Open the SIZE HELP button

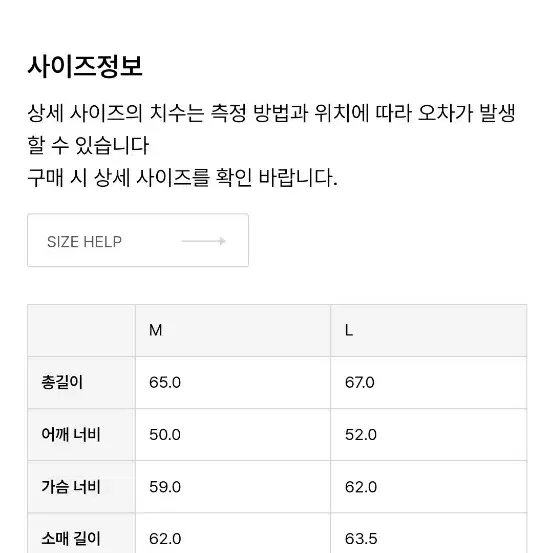[x=138, y=240]
